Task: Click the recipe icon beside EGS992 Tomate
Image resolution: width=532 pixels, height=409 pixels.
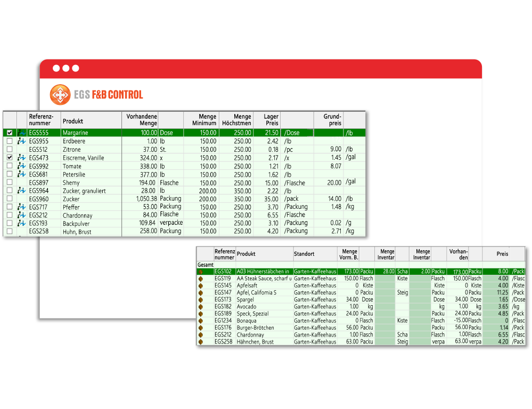Action: pyautogui.click(x=22, y=166)
